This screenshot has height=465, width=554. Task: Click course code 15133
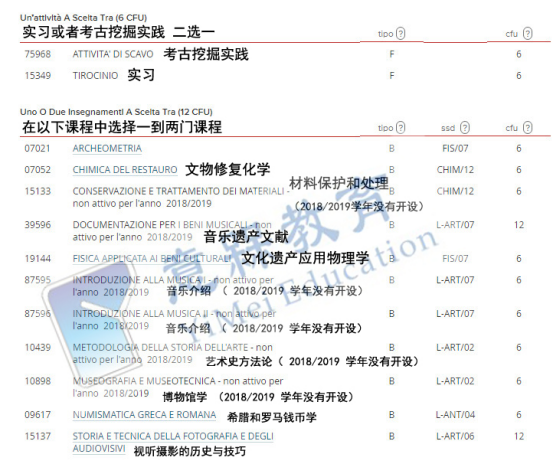(37, 191)
